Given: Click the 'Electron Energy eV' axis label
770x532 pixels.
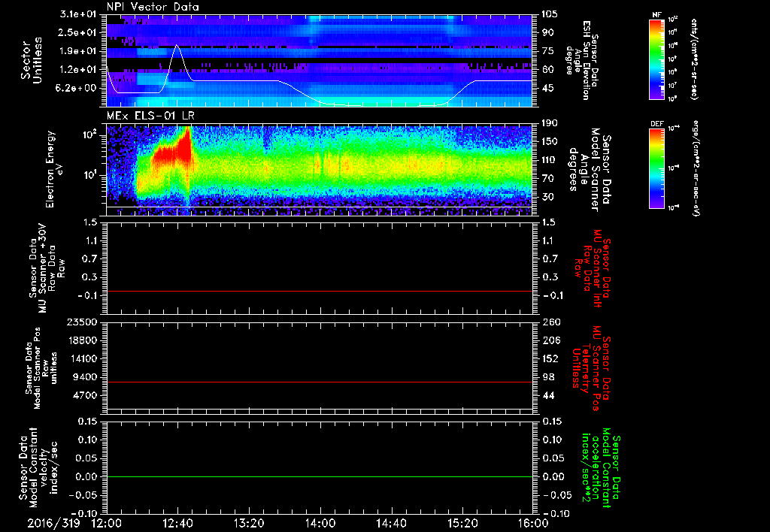Looking at the screenshot, I should [54, 169].
